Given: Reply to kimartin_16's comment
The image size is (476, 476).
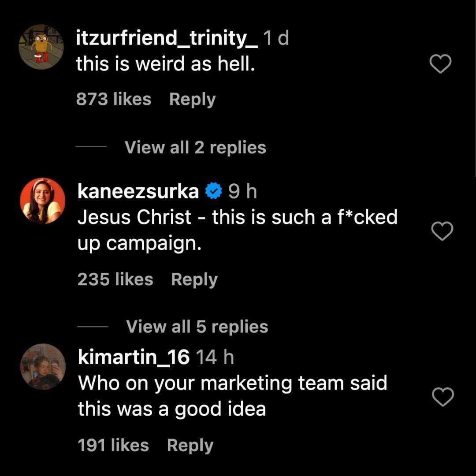Looking at the screenshot, I should [190, 445].
